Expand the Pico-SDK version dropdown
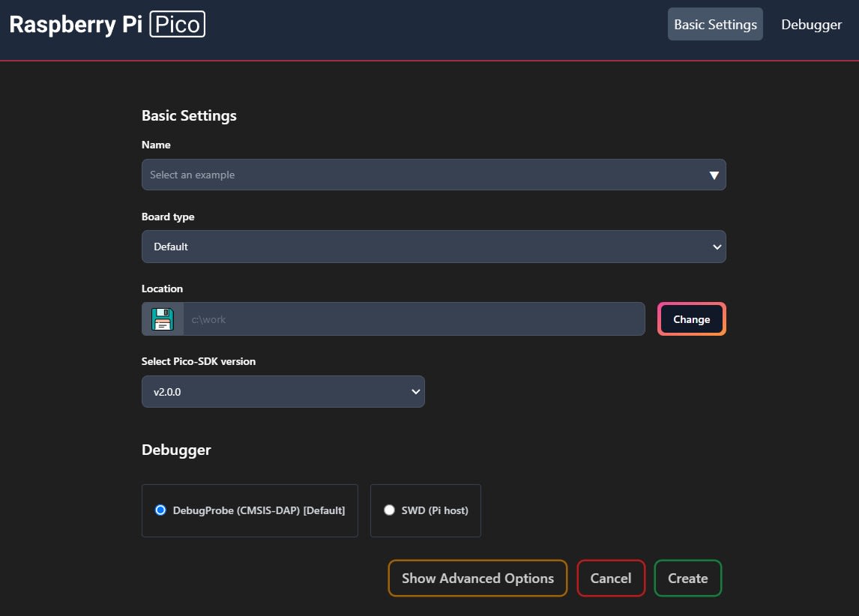 [283, 391]
